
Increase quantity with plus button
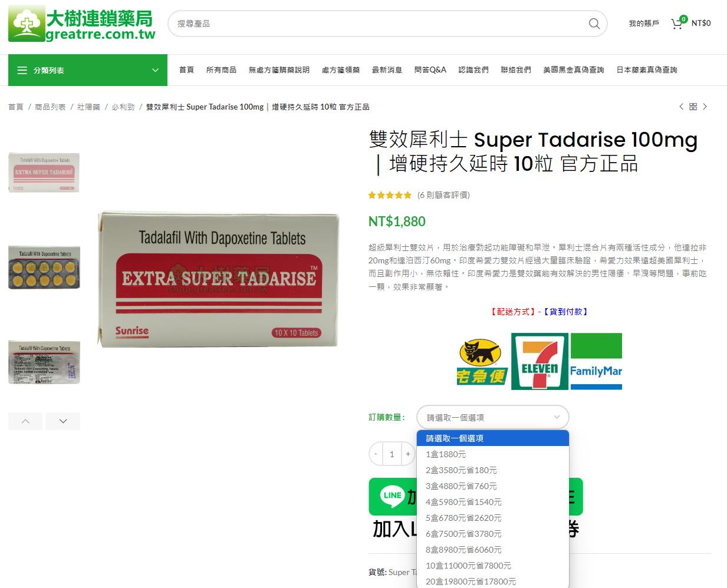[x=408, y=454]
